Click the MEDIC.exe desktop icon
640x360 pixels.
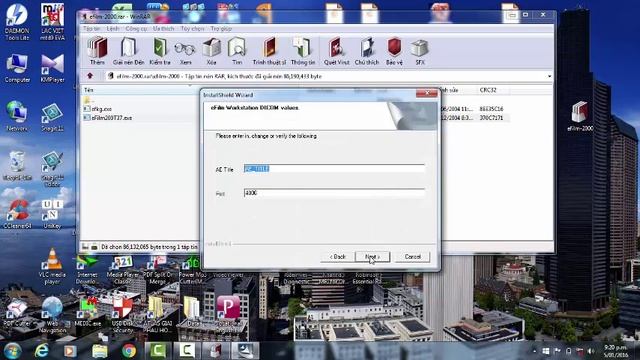click(x=87, y=313)
